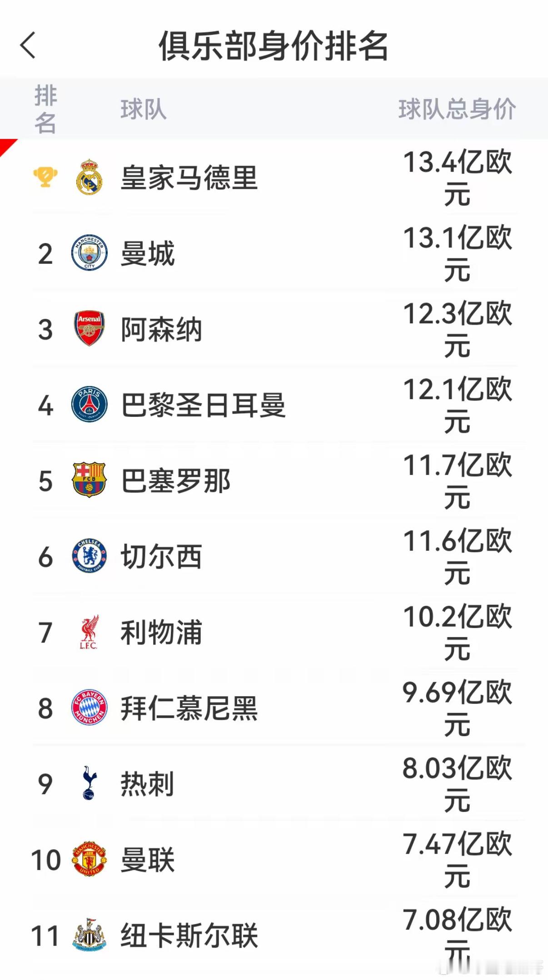Click the gold trophy rank icon

pyautogui.click(x=45, y=177)
